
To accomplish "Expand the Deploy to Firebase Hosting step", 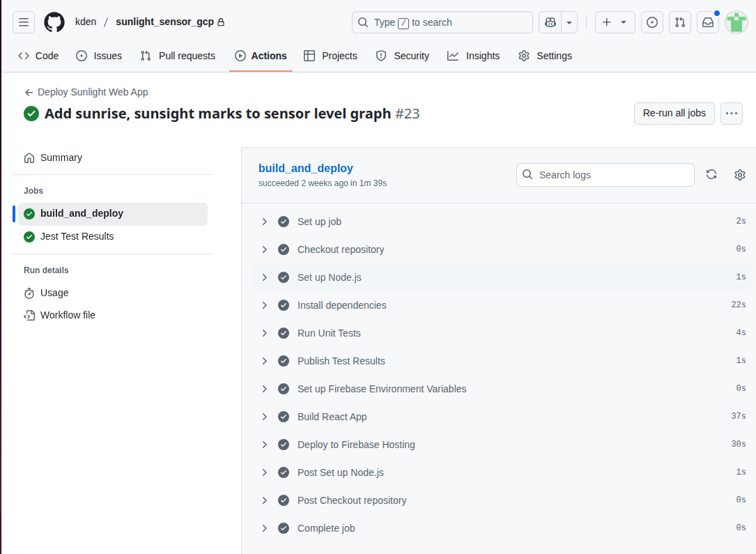I will 265,445.
